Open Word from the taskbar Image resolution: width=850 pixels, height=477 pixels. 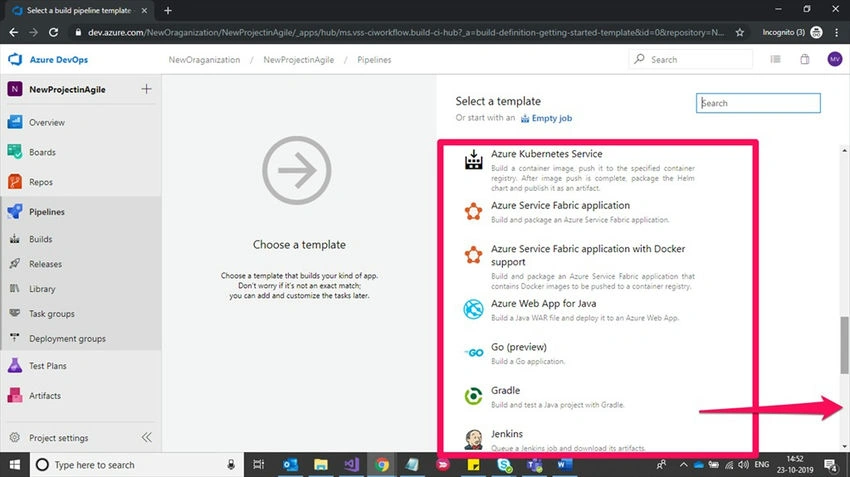(x=565, y=465)
